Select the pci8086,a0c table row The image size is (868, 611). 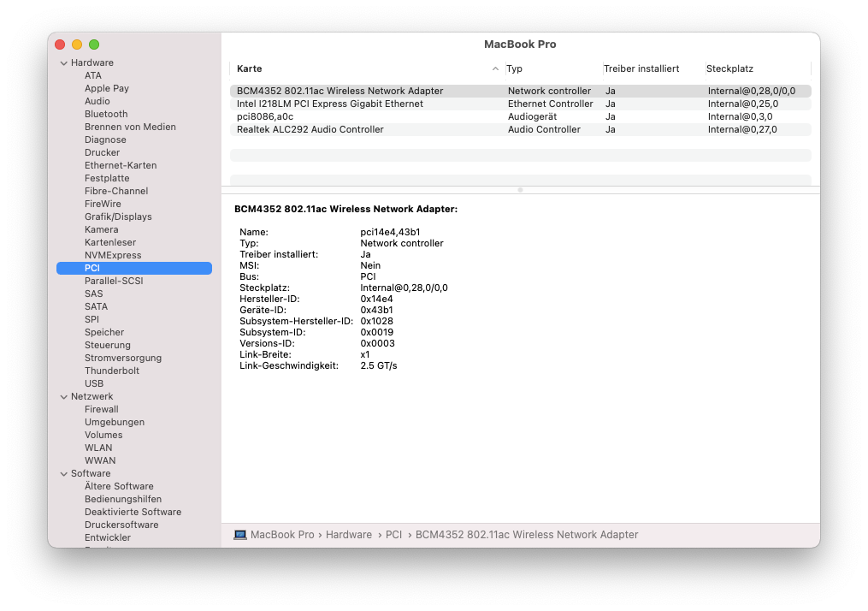coord(520,116)
